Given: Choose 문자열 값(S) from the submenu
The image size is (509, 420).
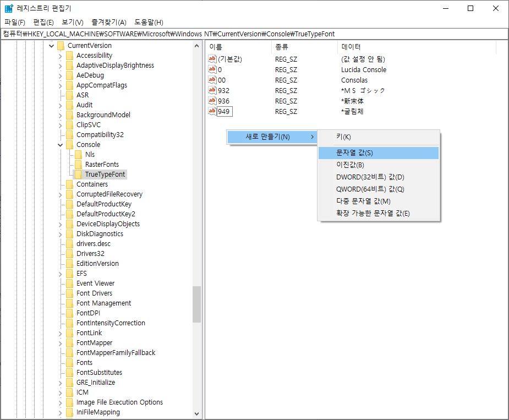Looking at the screenshot, I should 379,152.
